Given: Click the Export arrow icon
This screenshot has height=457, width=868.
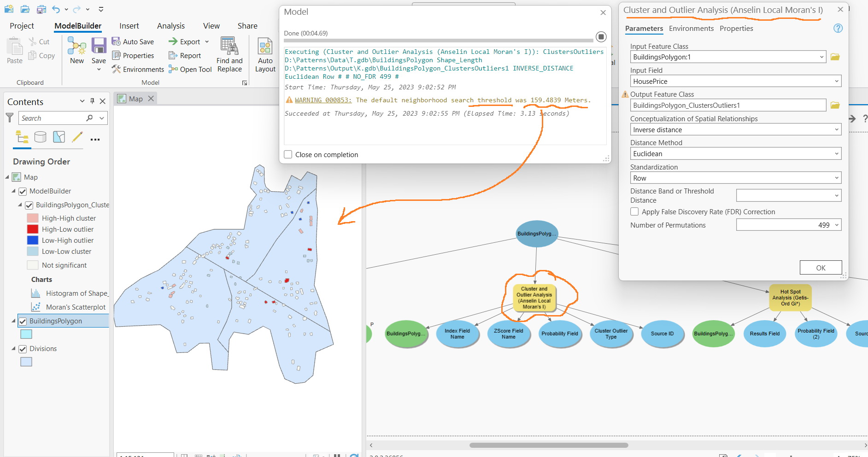Looking at the screenshot, I should (x=173, y=41).
